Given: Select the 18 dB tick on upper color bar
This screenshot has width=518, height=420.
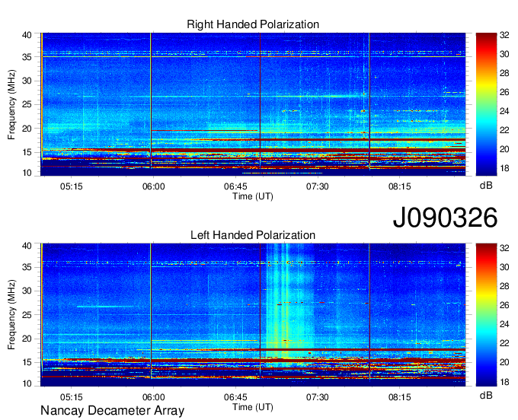Looking at the screenshot, I should [x=504, y=169].
